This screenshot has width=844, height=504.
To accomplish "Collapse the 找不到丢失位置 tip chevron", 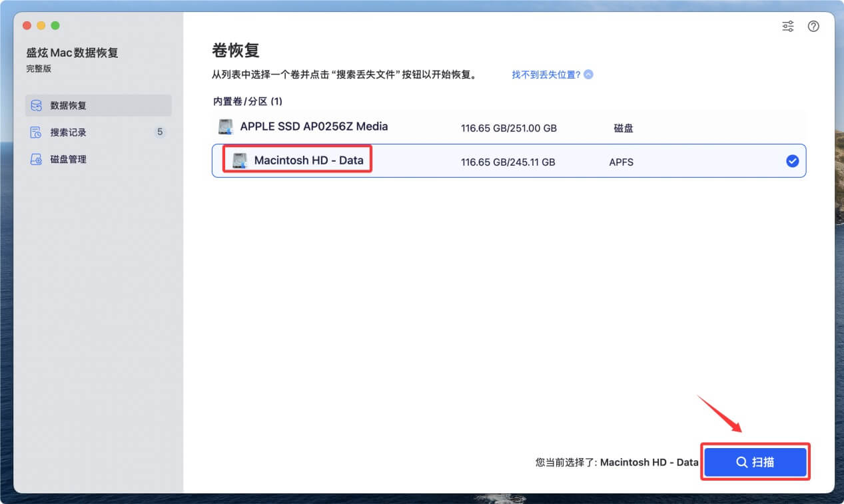I will pyautogui.click(x=587, y=75).
